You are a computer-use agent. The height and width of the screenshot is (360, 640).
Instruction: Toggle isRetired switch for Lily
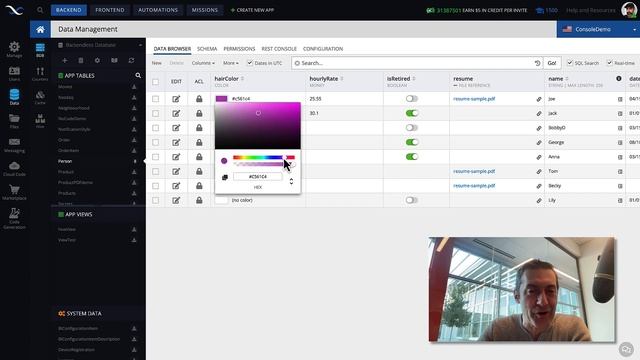click(x=412, y=200)
